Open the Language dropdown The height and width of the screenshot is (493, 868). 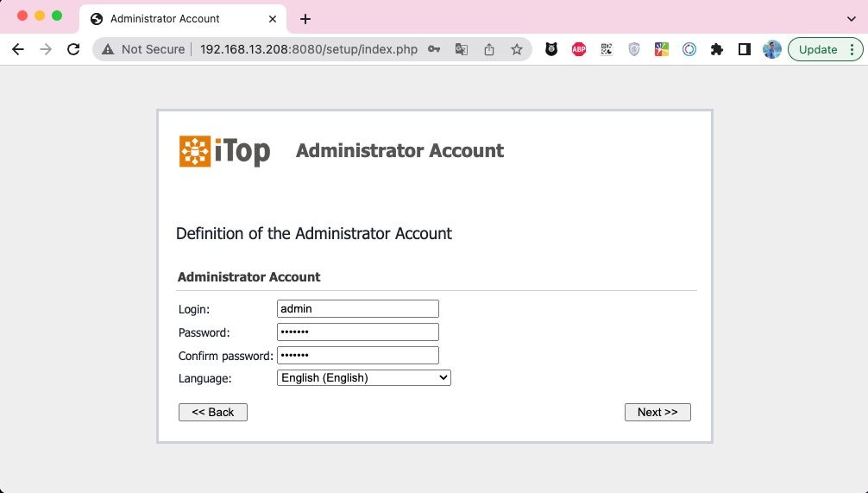tap(364, 378)
